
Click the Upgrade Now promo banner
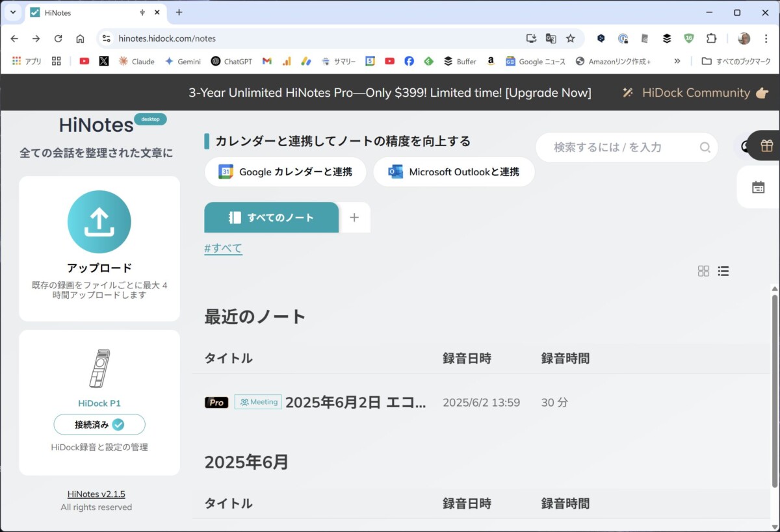click(390, 93)
